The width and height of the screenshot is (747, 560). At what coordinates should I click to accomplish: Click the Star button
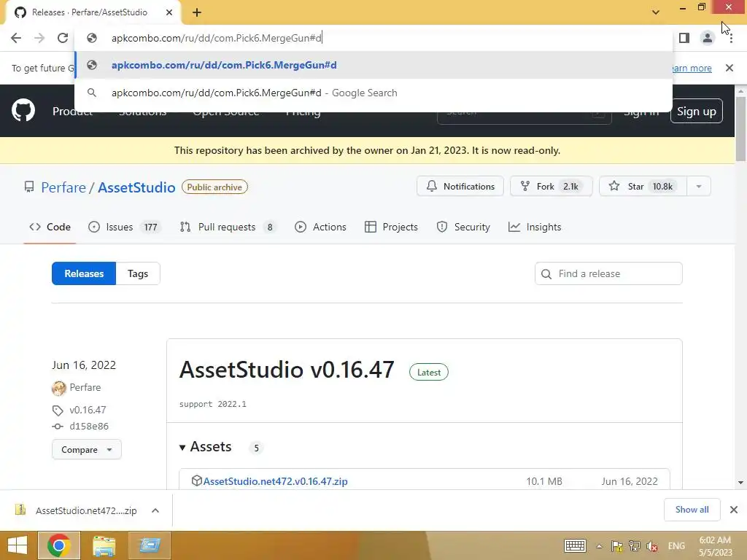tap(643, 186)
